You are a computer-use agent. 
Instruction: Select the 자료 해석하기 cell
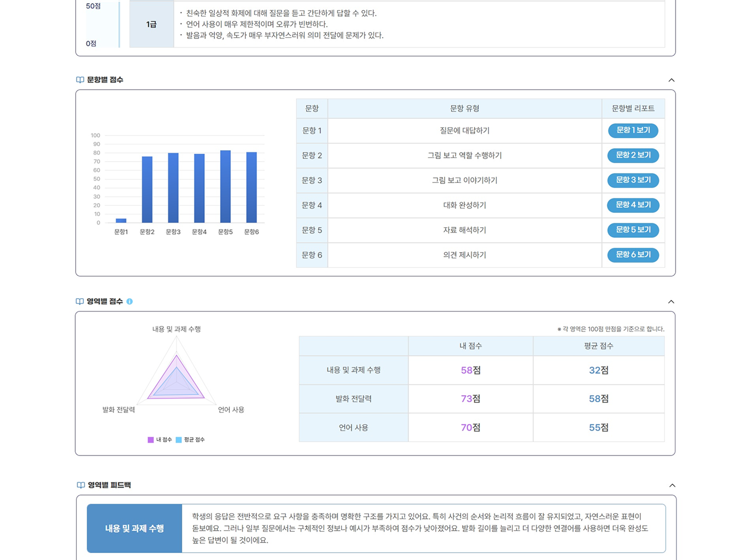tap(464, 230)
